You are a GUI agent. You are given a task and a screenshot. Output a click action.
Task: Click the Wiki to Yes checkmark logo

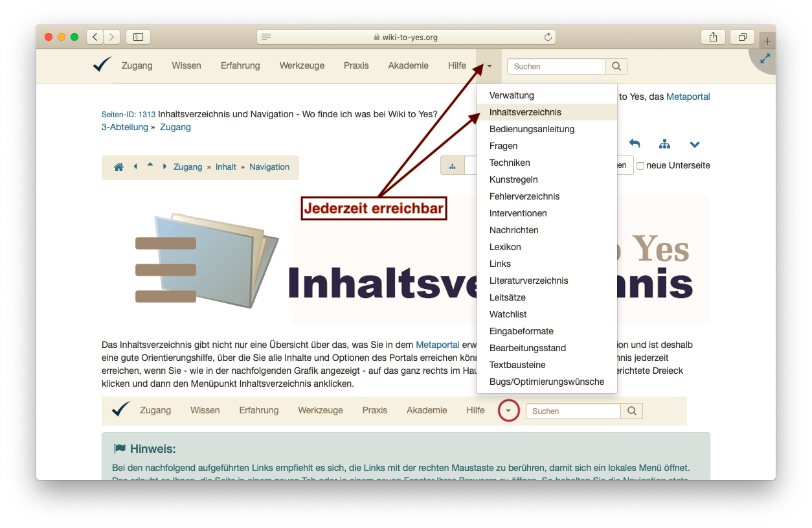pos(102,65)
